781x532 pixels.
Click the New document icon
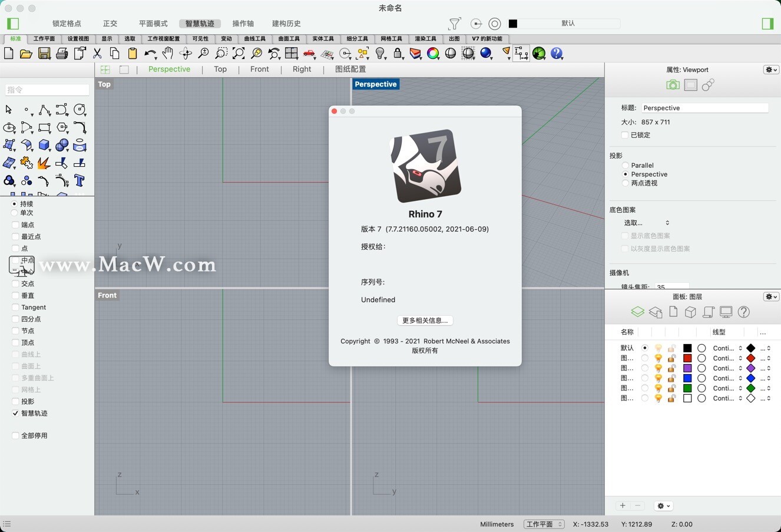9,54
